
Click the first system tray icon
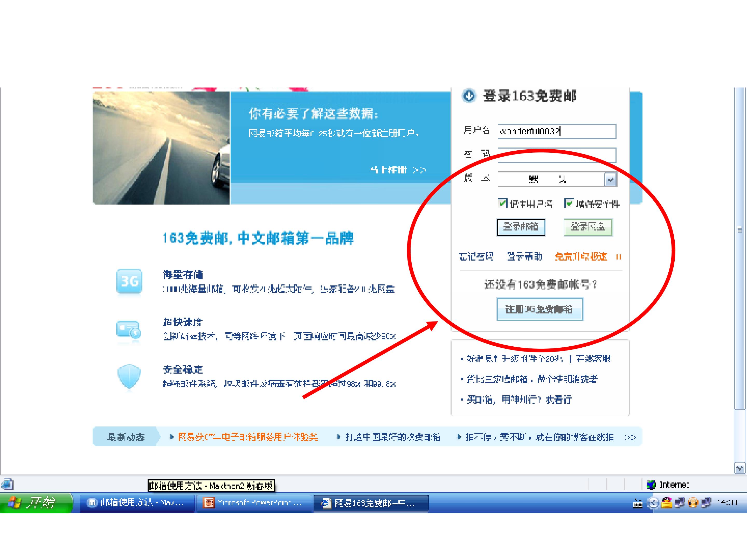(x=637, y=503)
